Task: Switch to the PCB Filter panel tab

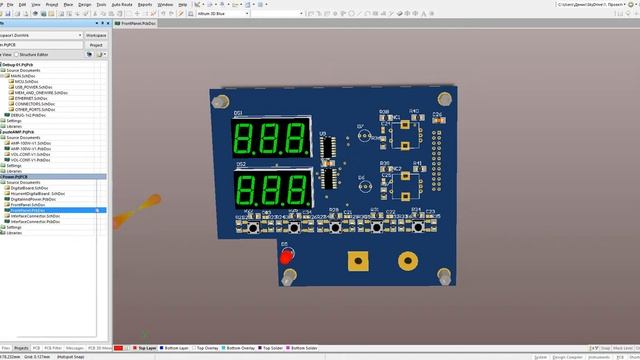Action: click(x=53, y=348)
